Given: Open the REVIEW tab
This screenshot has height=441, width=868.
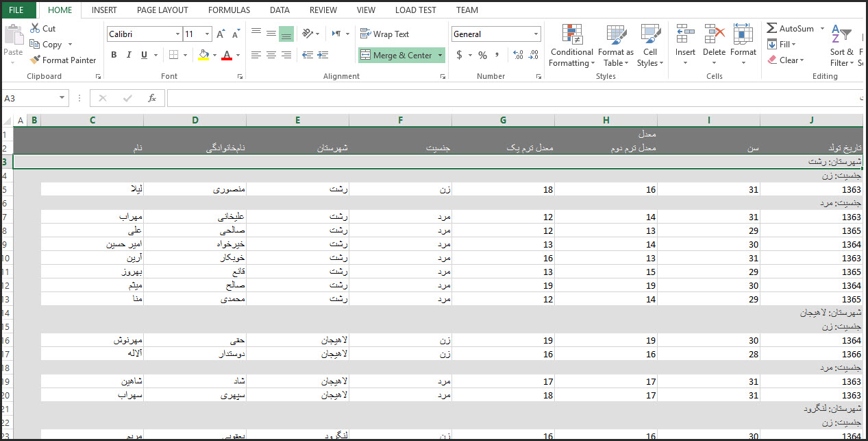Looking at the screenshot, I should click(x=323, y=10).
